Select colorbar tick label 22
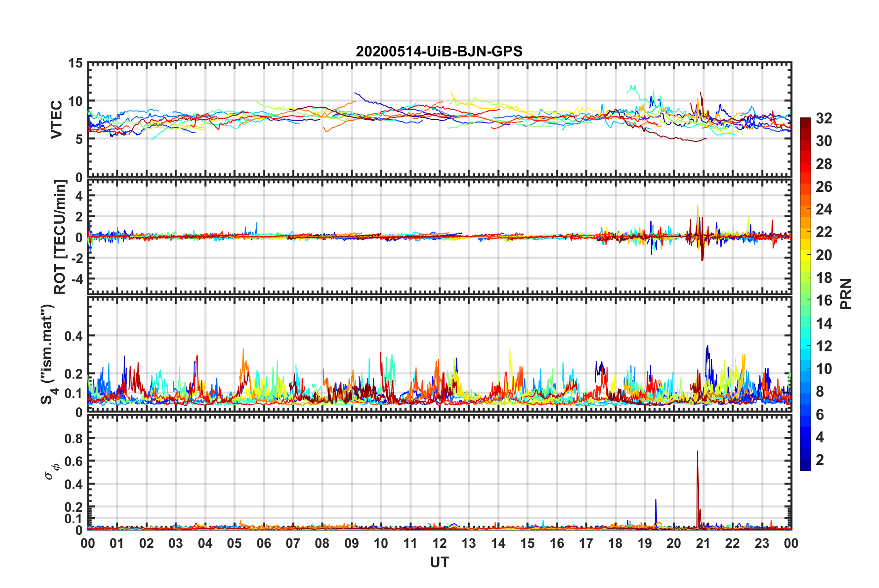This screenshot has height=588, width=879. pyautogui.click(x=824, y=232)
